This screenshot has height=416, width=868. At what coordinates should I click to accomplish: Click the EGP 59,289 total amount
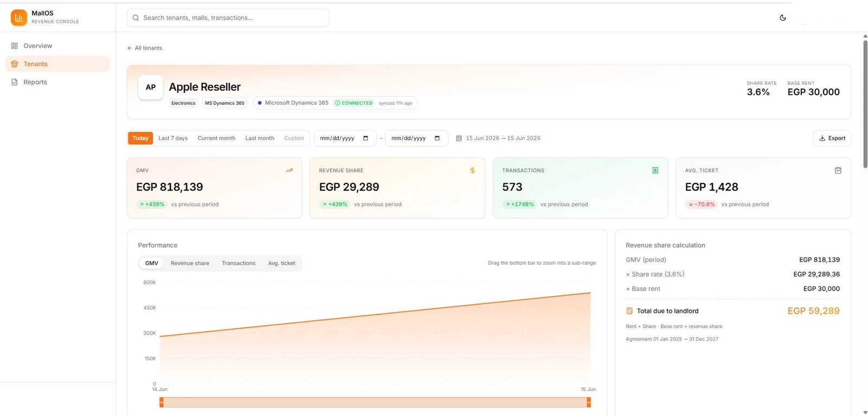813,311
